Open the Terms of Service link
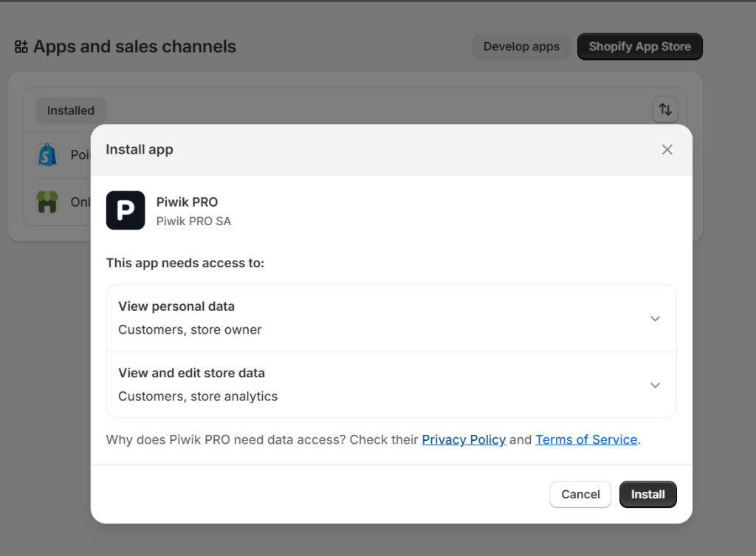 pyautogui.click(x=586, y=439)
